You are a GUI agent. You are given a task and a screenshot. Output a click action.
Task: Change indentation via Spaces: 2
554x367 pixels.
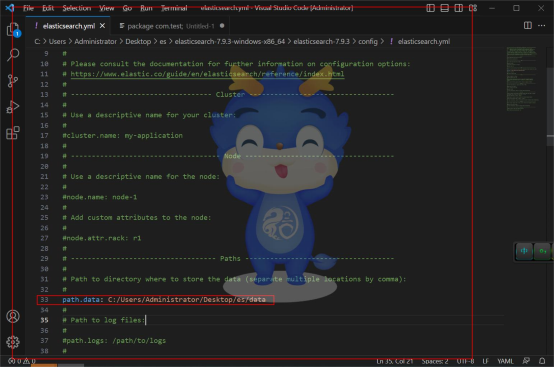pyautogui.click(x=435, y=361)
